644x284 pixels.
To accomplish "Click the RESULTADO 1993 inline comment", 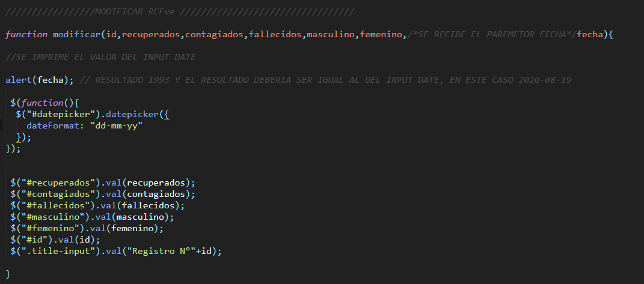I will pyautogui.click(x=325, y=80).
